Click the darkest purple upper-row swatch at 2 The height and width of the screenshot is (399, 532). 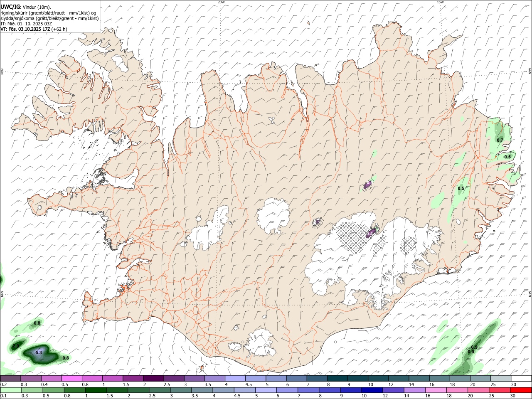tap(153, 378)
